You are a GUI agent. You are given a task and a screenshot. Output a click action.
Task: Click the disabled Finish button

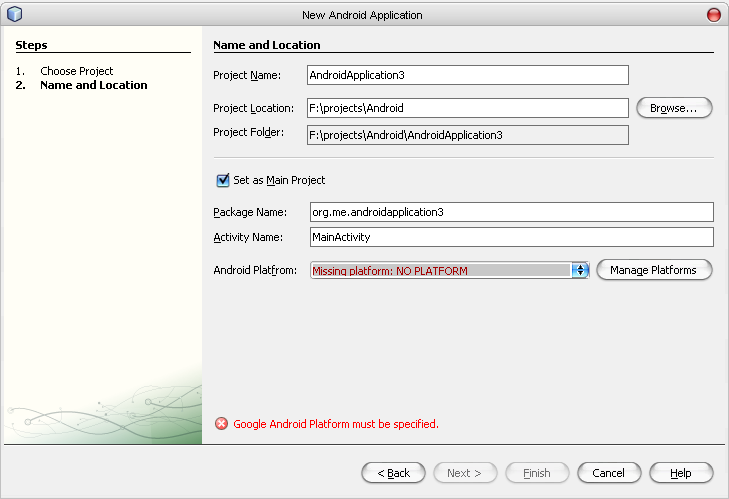(537, 473)
